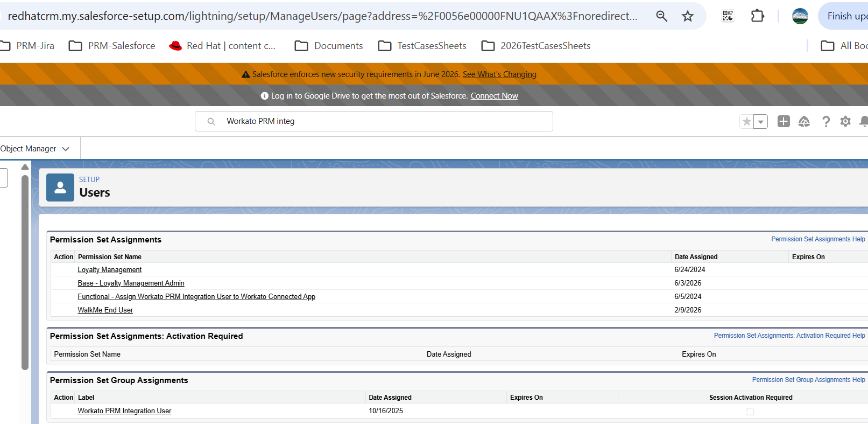Select the 6/3/2026 date assigned cell

point(688,283)
